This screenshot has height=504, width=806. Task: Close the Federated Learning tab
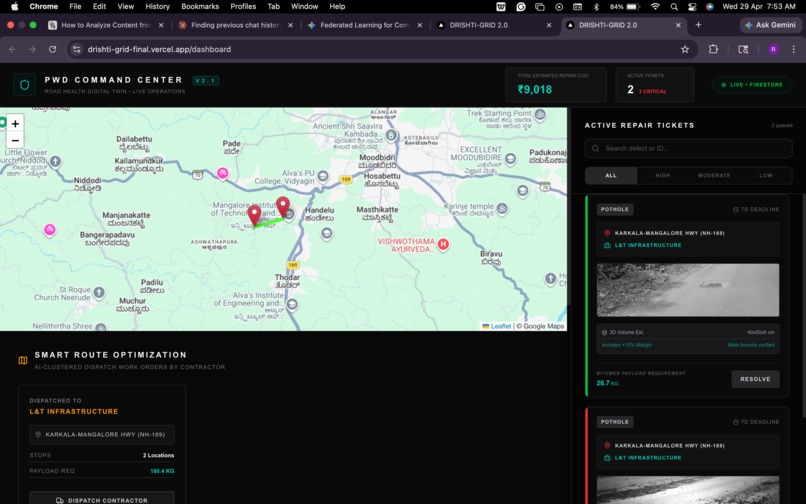pyautogui.click(x=419, y=25)
